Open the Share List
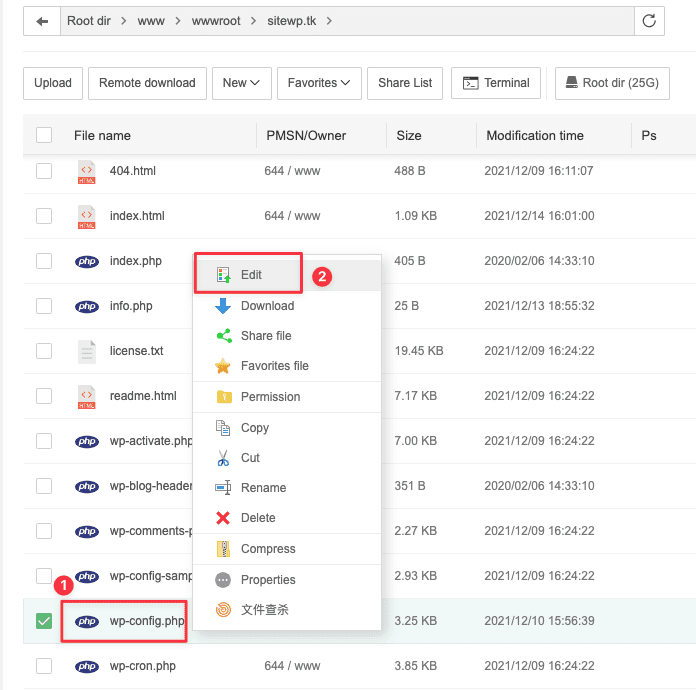696x690 pixels. coord(405,83)
